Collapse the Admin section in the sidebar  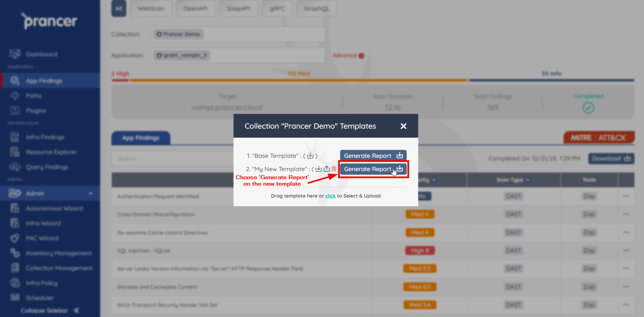91,193
